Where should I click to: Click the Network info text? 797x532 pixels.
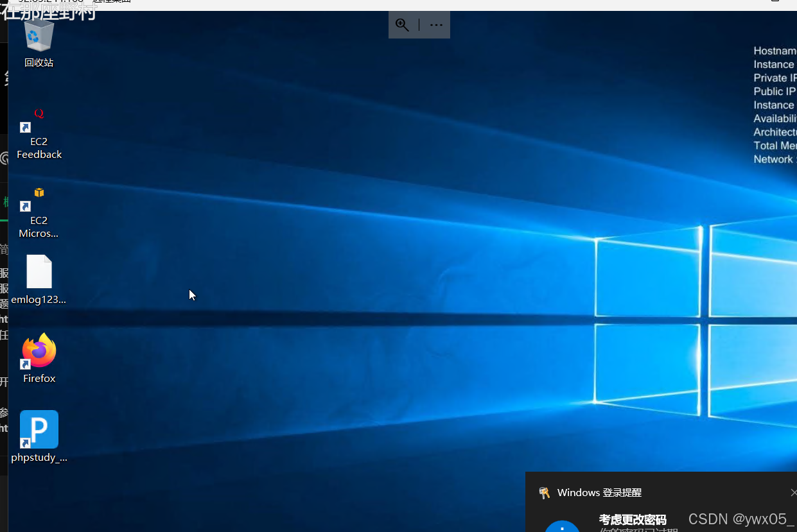click(x=775, y=159)
